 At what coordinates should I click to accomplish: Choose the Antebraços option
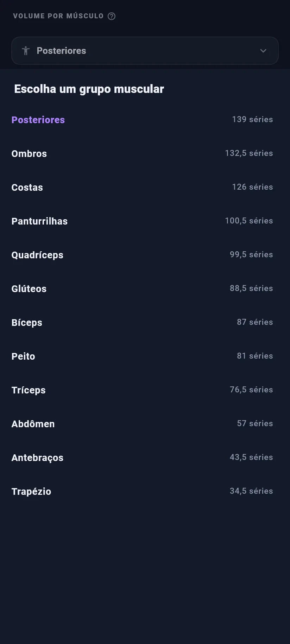(x=142, y=457)
